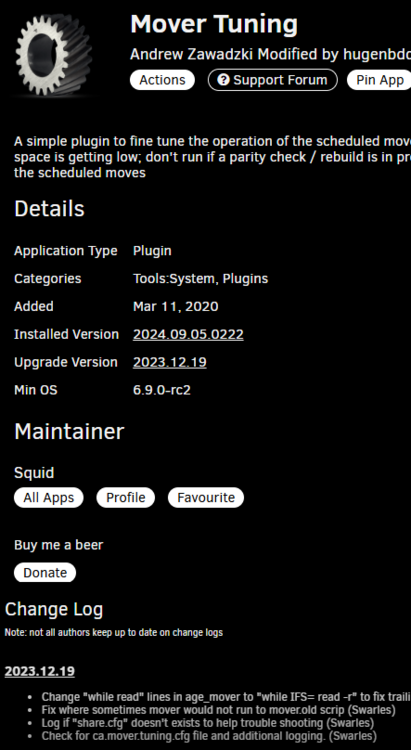Click the Tools:System, Plugins categories value
Image resolution: width=411 pixels, height=750 pixels.
(200, 279)
